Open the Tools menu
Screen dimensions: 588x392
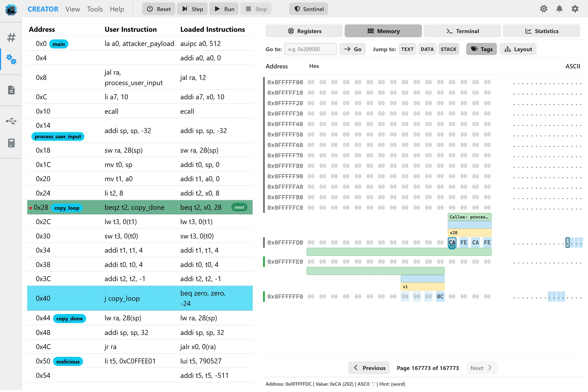[x=95, y=9]
